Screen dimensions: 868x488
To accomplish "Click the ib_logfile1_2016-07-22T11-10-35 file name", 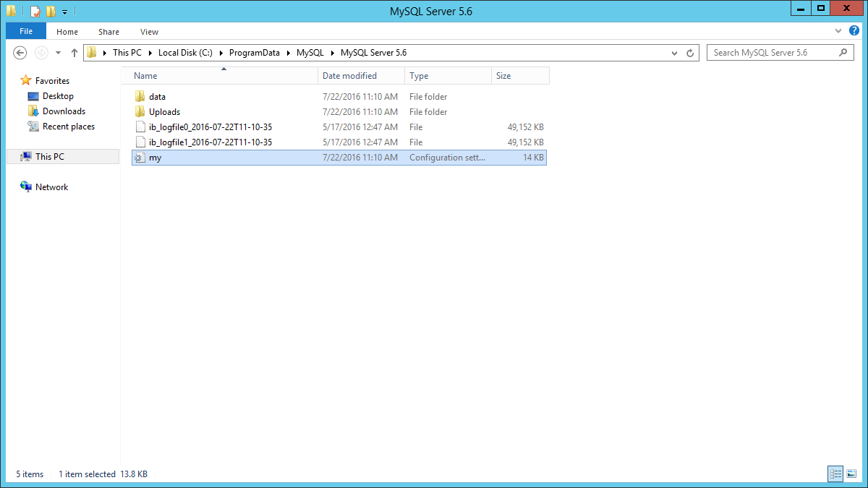I will point(210,142).
